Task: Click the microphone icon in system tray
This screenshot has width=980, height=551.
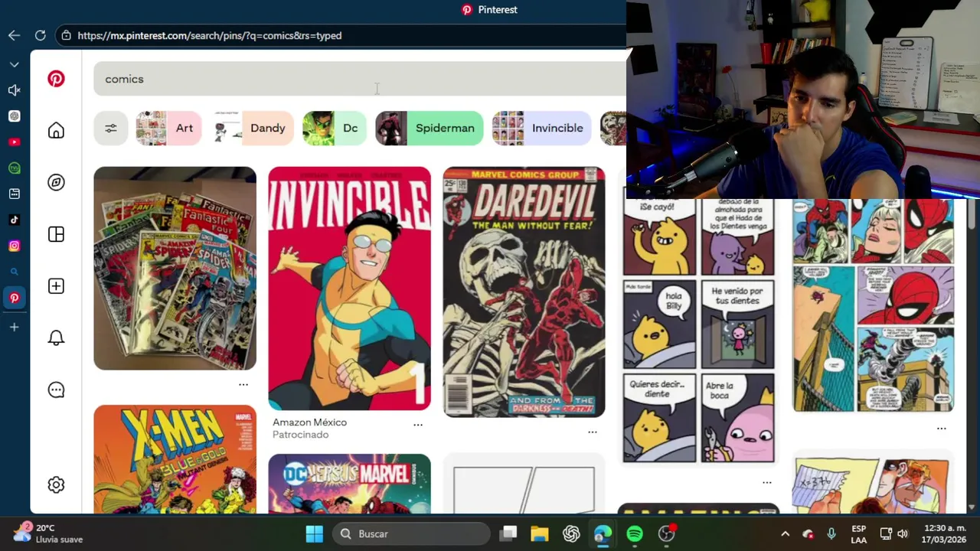Action: pyautogui.click(x=831, y=533)
